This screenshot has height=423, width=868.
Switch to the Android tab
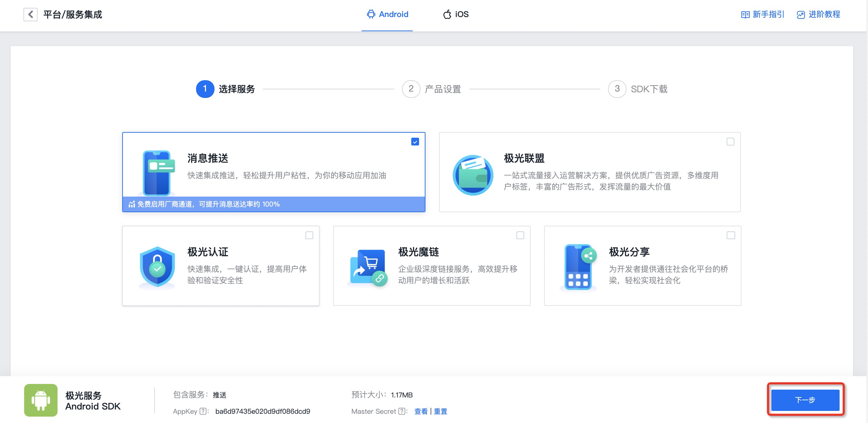coord(387,15)
